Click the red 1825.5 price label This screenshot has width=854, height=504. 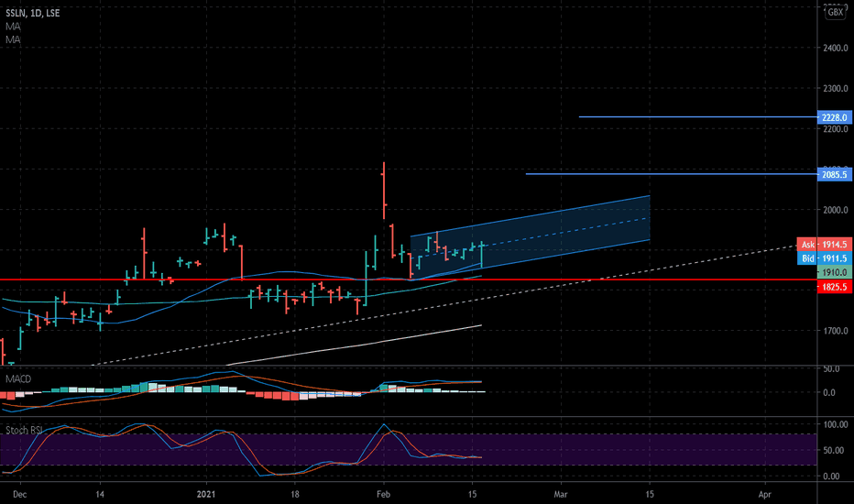point(835,287)
